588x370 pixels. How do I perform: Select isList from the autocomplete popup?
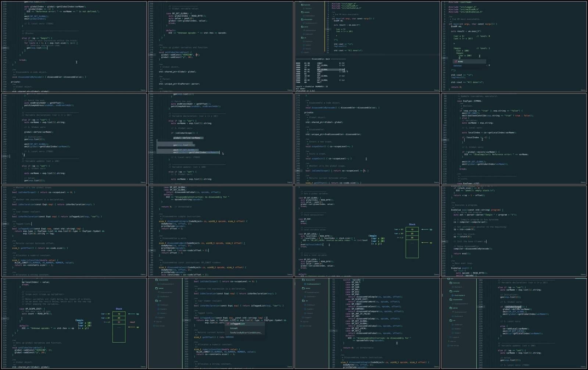pos(234,328)
